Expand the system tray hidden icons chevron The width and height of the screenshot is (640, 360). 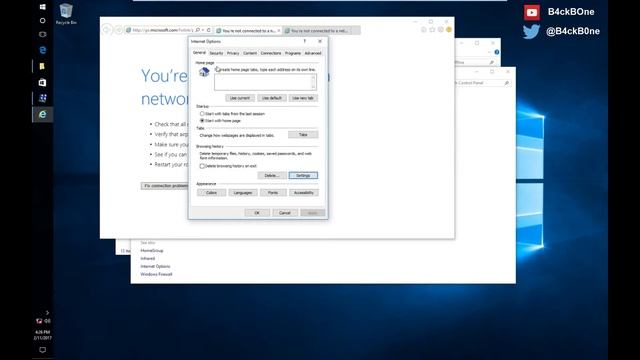point(47,313)
